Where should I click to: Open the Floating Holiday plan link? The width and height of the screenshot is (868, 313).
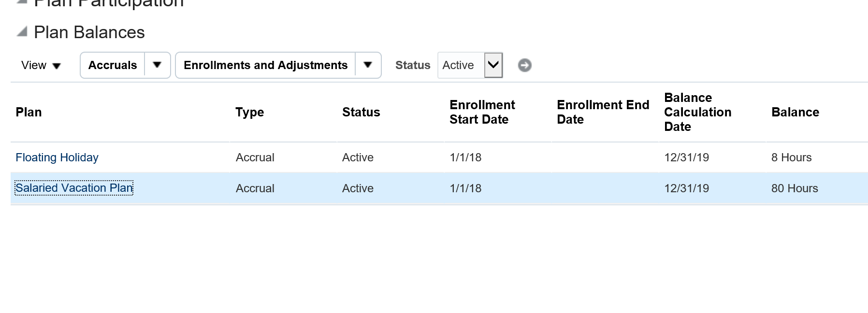click(x=57, y=157)
